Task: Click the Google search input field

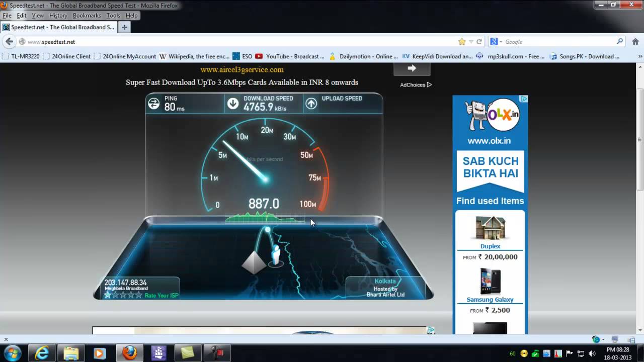Action: (559, 42)
